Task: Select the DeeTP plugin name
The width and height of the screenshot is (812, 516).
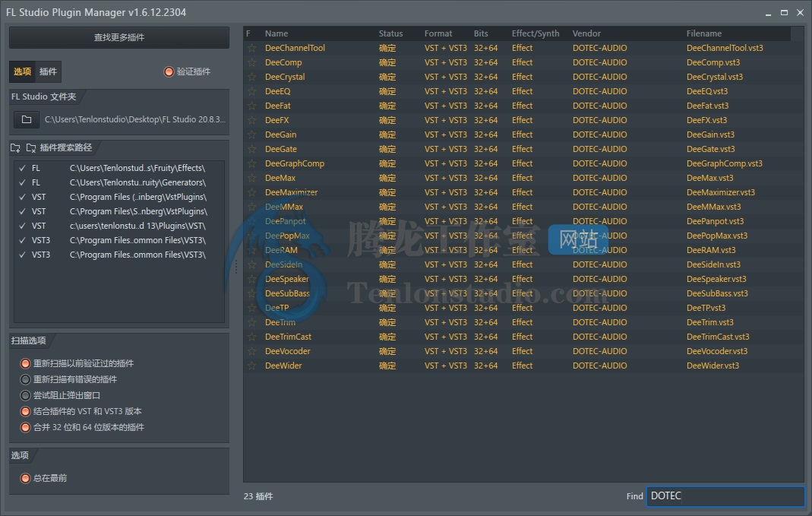Action: [x=277, y=308]
